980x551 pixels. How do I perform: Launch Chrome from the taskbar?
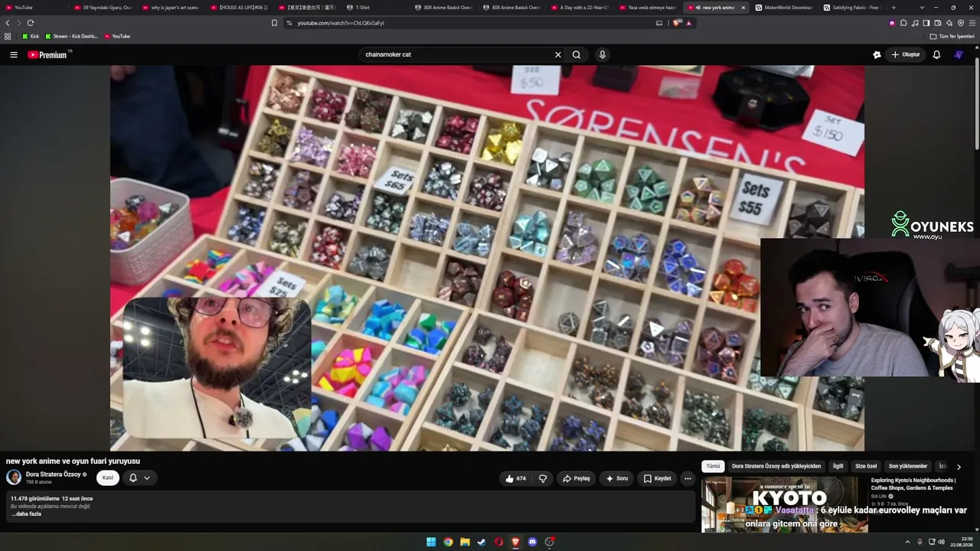(x=448, y=542)
